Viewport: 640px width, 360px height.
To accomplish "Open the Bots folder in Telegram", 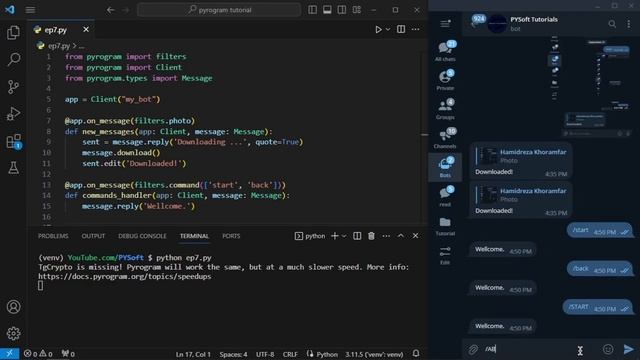I will click(445, 167).
